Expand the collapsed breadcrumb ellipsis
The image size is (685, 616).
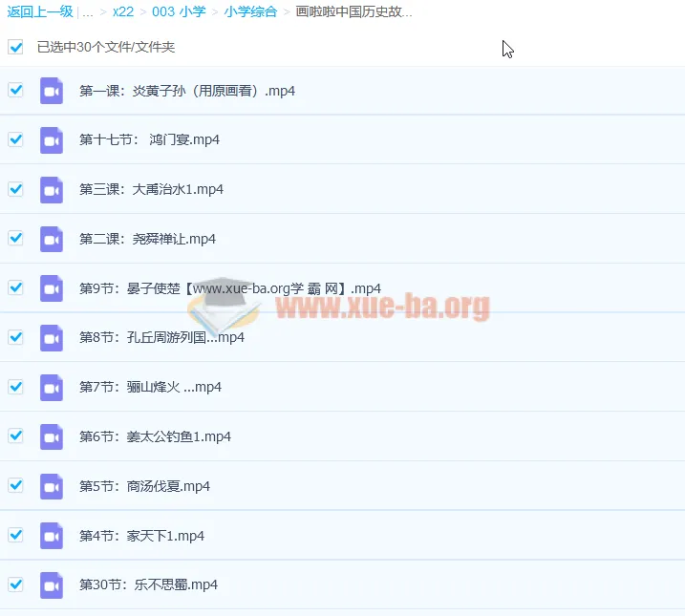(x=88, y=12)
